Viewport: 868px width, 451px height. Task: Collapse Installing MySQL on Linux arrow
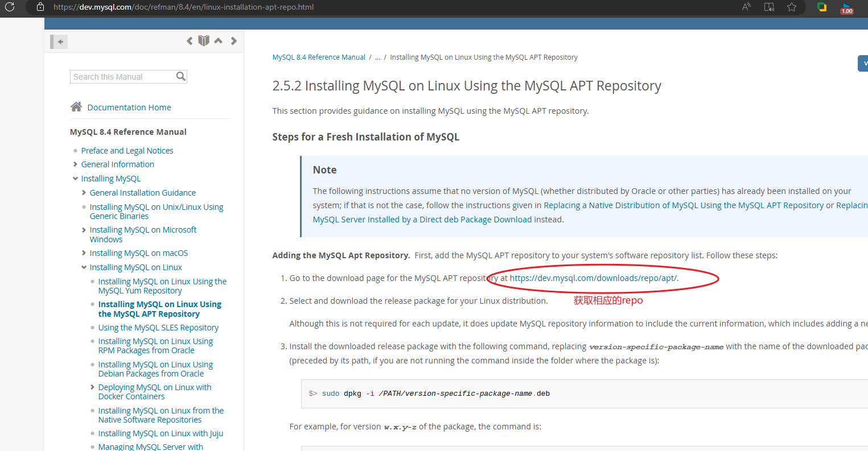(84, 267)
